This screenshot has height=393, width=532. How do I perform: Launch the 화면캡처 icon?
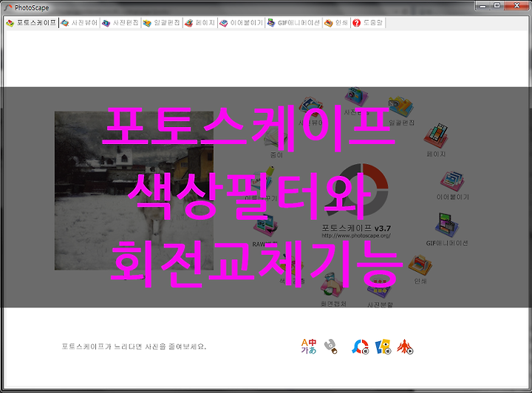(332, 284)
